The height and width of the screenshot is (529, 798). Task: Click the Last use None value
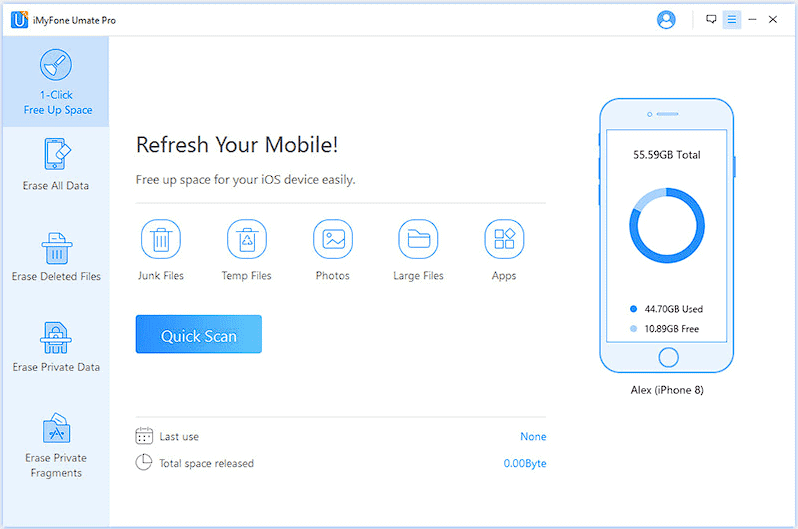click(x=533, y=436)
